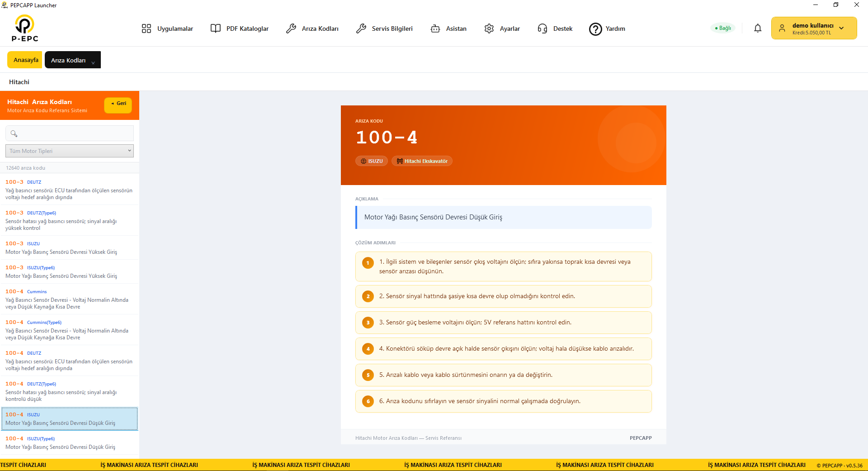Expand the Arıza Kodları tab chevron

93,63
